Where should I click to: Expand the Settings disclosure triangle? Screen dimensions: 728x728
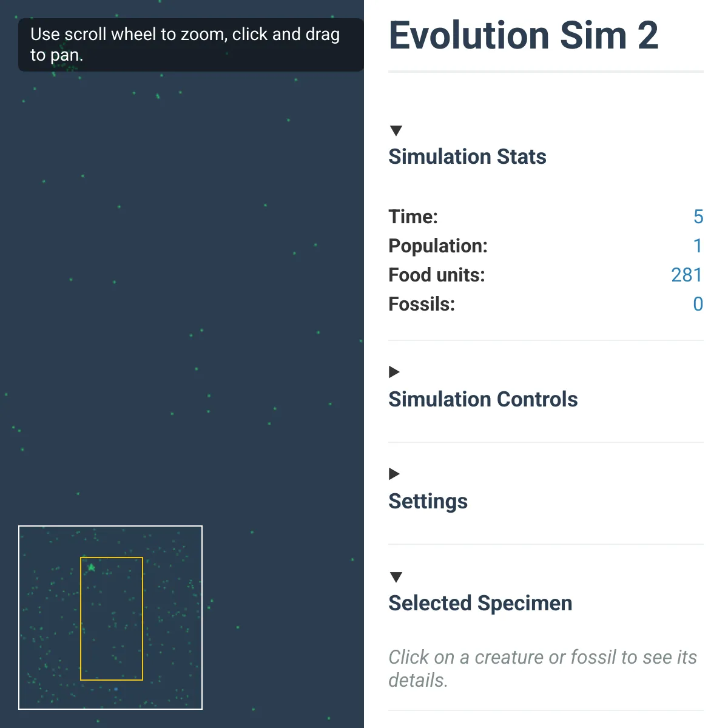coord(394,474)
